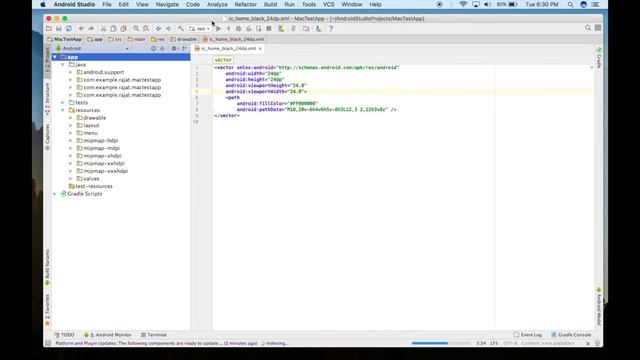Click the main breadcrumb folder

(x=136, y=39)
